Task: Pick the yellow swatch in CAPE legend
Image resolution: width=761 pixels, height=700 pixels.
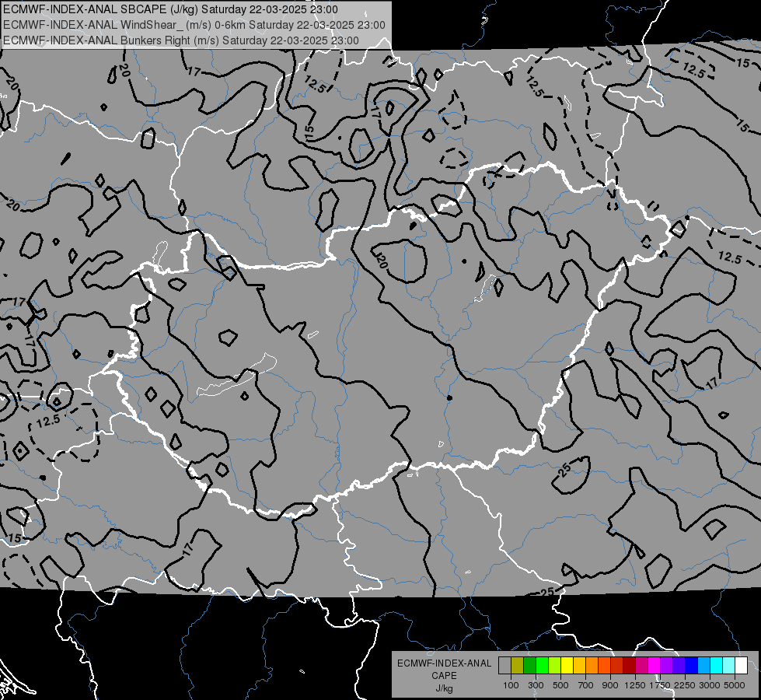Action: (x=567, y=666)
